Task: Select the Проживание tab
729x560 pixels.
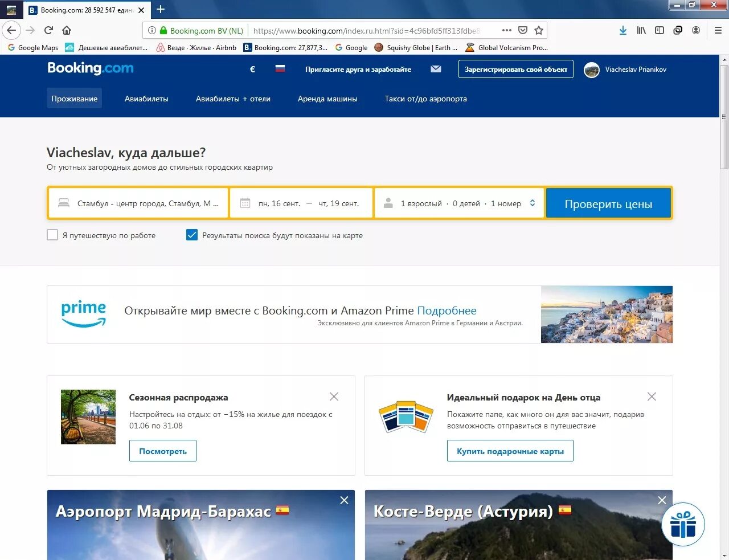Action: 74,99
